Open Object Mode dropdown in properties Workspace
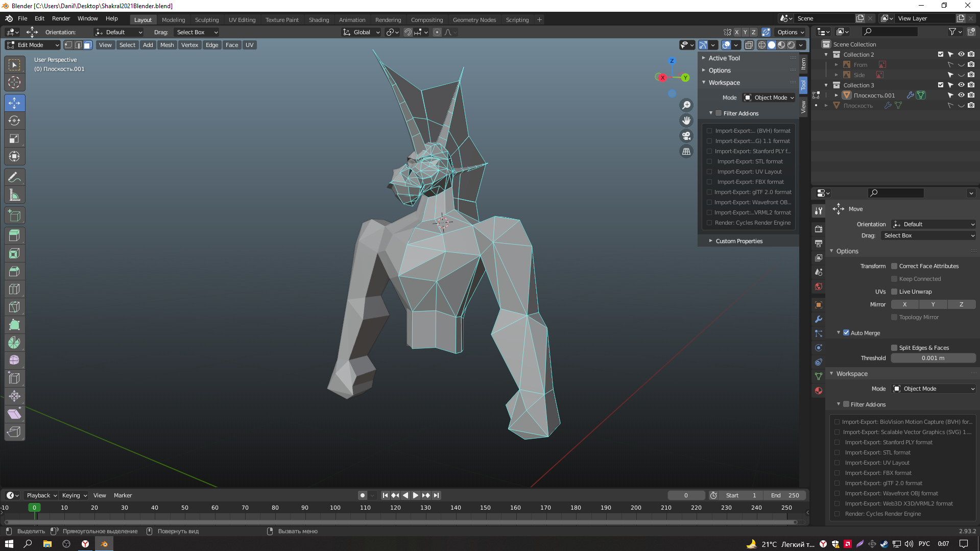This screenshot has width=980, height=551. tap(934, 389)
